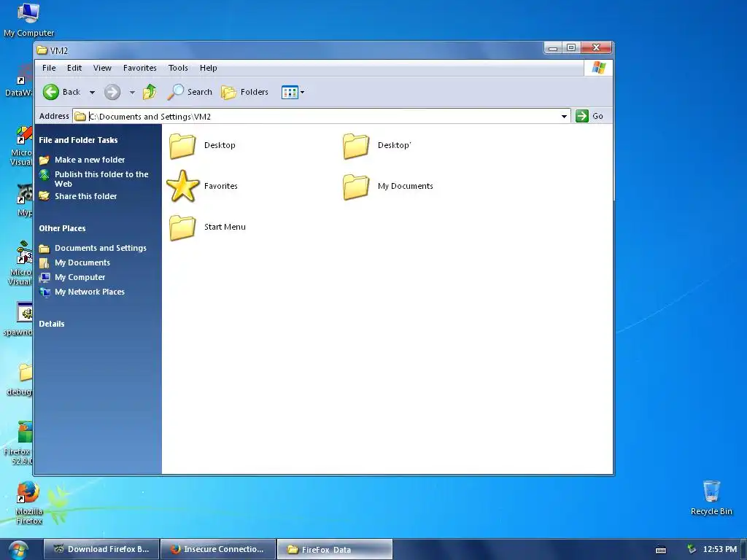Select the Start Menu folder icon
Screen dimensions: 747x560
[x=182, y=227]
